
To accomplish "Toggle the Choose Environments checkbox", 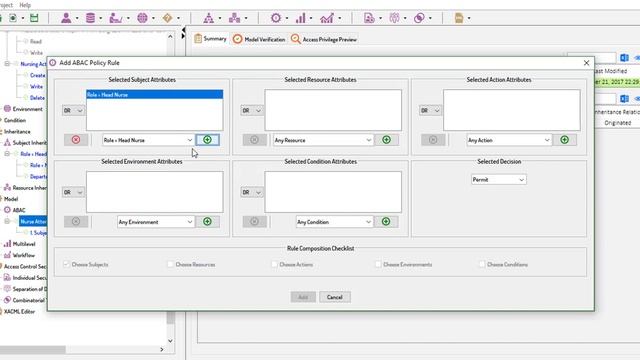I will 378,264.
